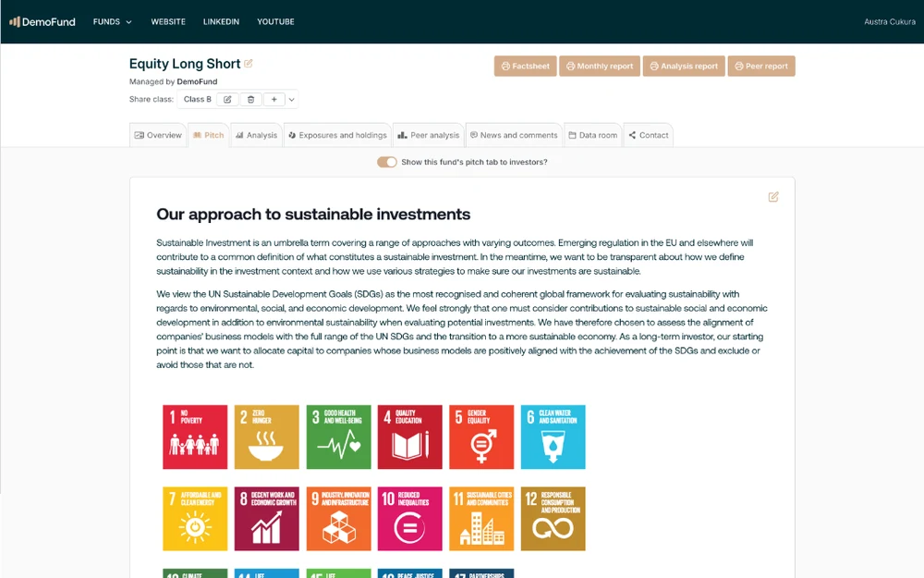
Task: Edit the Class B share class
Action: [227, 99]
